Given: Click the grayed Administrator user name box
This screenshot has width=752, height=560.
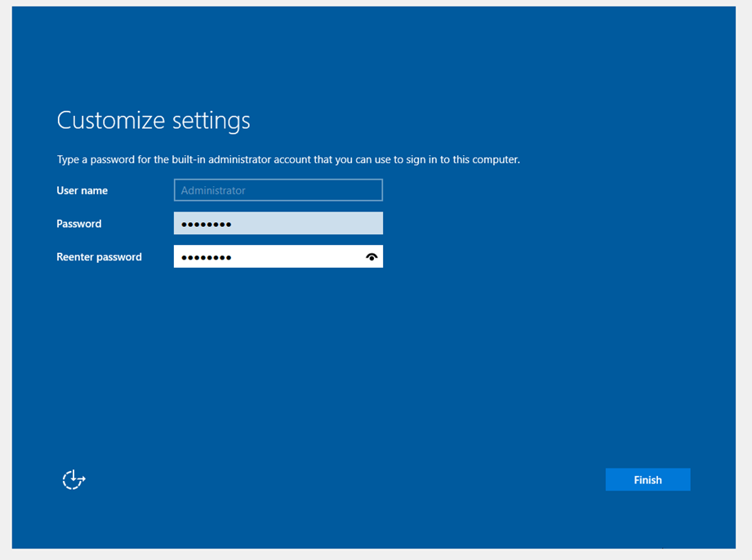Looking at the screenshot, I should pos(278,189).
